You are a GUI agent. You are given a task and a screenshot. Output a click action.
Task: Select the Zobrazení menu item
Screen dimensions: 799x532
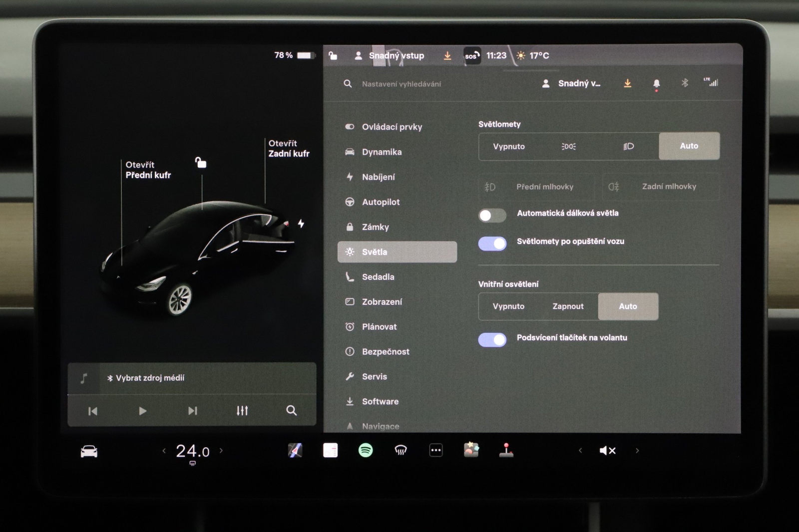tap(382, 302)
